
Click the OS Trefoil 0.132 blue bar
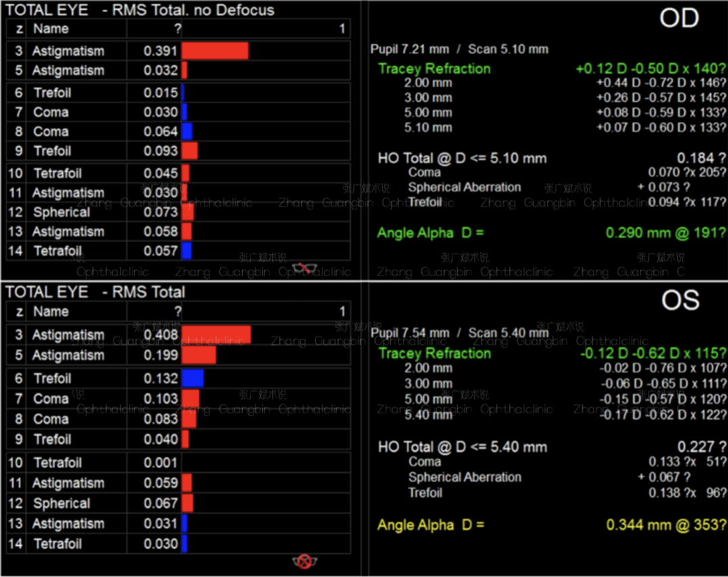click(192, 378)
